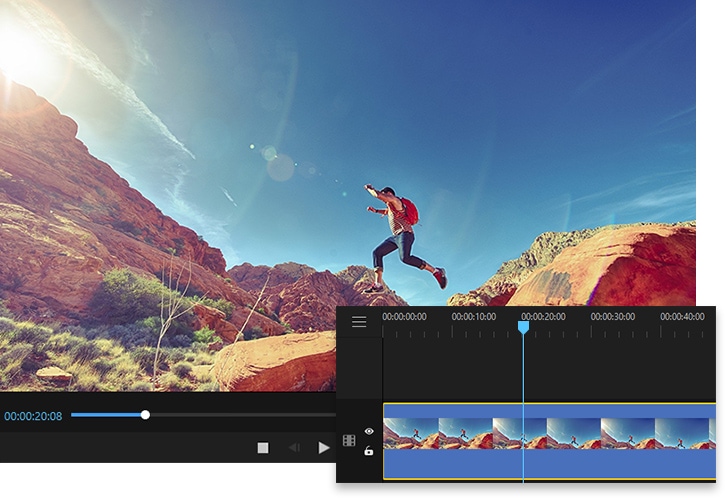This screenshot has height=498, width=725.
Task: Click the preview seek bar handle
Action: click(x=145, y=414)
